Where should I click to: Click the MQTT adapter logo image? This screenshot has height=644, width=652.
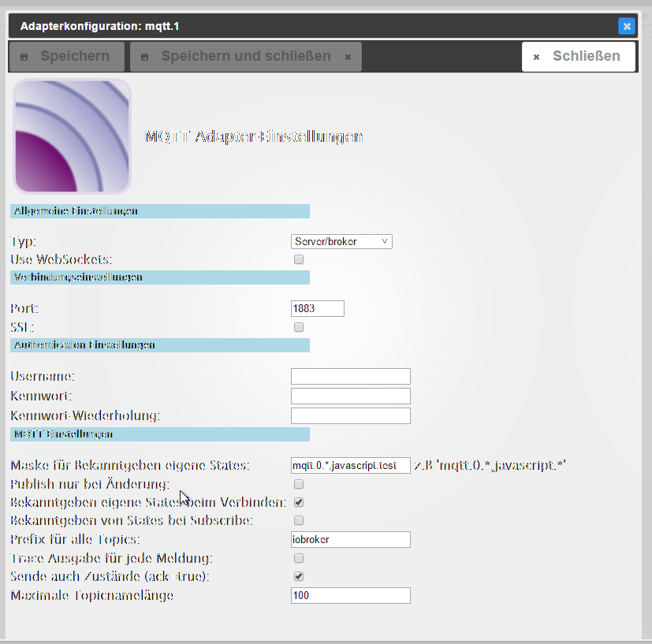coord(73,136)
